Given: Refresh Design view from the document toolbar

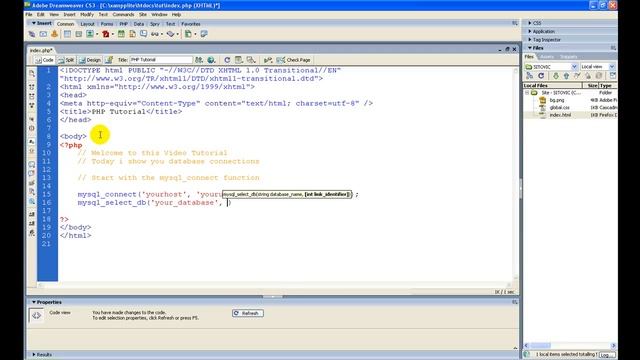Looking at the screenshot, I should [227, 60].
